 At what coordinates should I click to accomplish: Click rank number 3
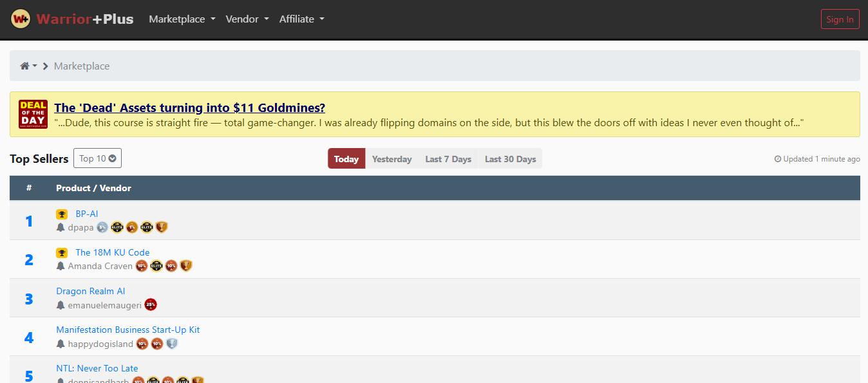click(x=29, y=299)
